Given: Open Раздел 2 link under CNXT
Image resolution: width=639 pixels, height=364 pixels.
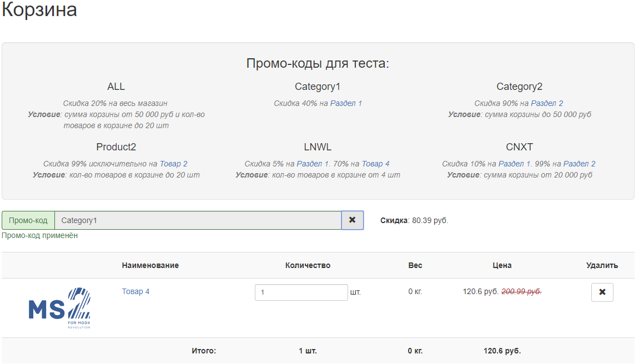Looking at the screenshot, I should tap(579, 164).
